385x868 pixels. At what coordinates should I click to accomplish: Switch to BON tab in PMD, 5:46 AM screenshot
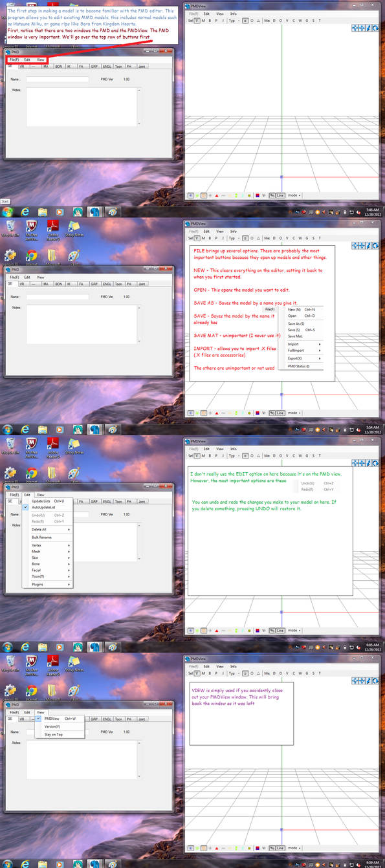pos(59,67)
